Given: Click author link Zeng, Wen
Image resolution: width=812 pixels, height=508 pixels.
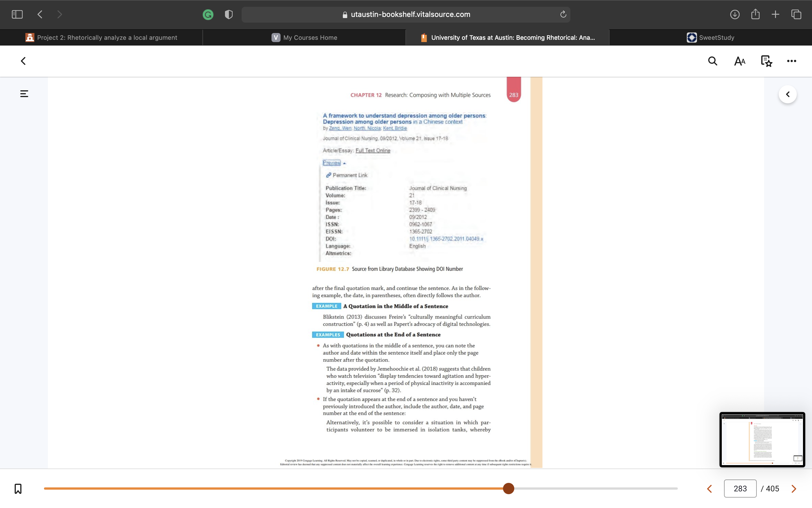Looking at the screenshot, I should (x=340, y=128).
